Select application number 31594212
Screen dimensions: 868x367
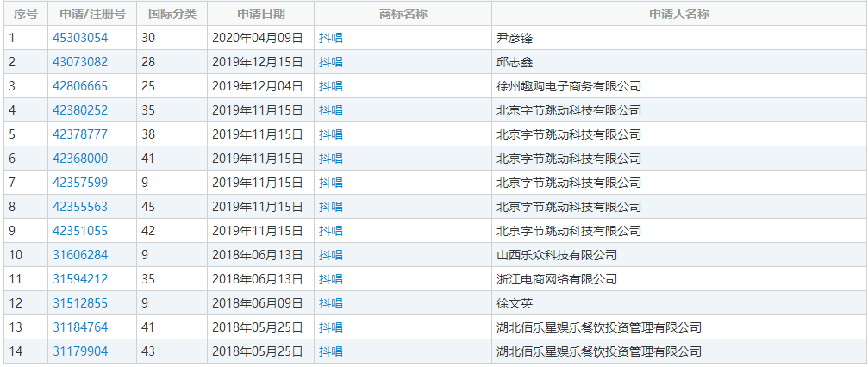(80, 279)
